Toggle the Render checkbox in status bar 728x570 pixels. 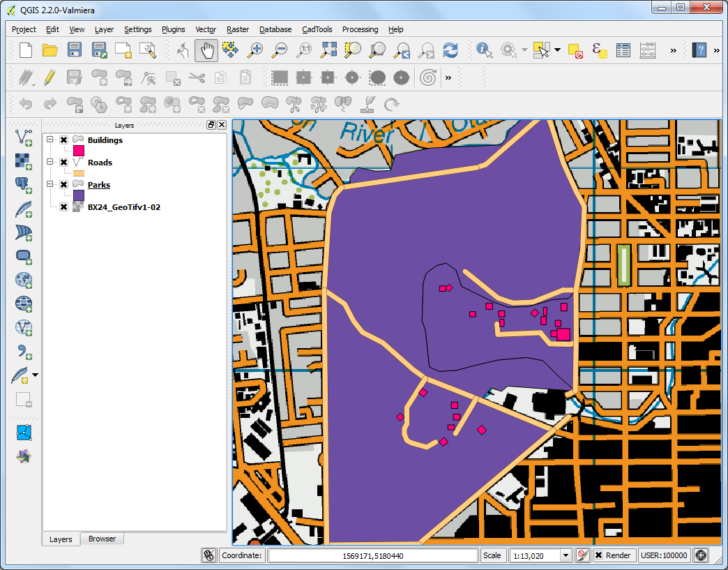click(x=598, y=555)
